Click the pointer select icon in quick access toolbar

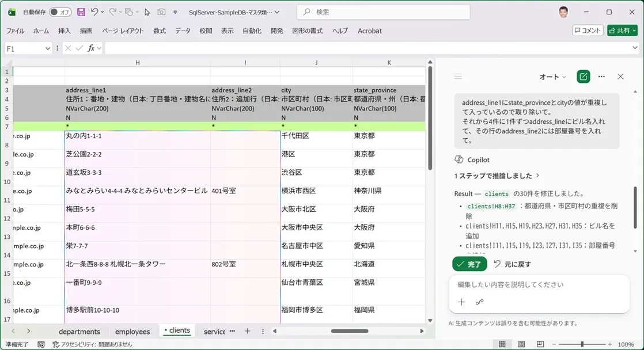tap(147, 12)
